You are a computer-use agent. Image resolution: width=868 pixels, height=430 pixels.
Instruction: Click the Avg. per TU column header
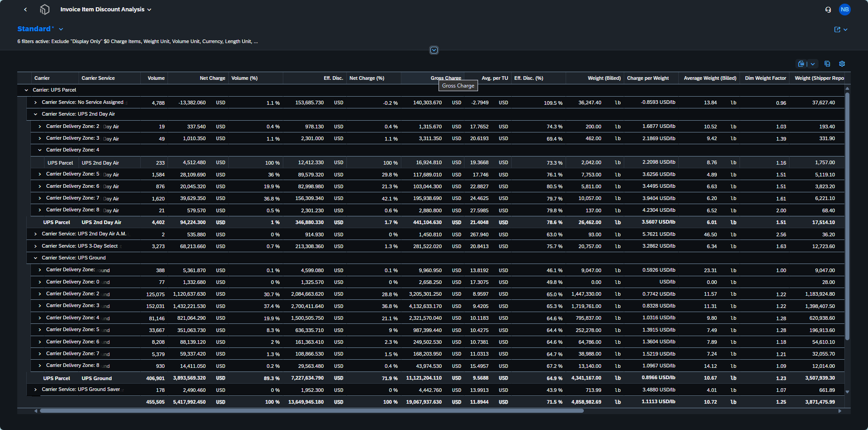[488, 78]
